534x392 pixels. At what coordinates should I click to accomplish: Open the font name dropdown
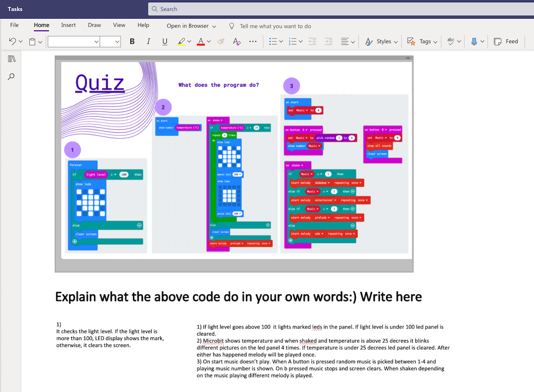click(x=74, y=41)
